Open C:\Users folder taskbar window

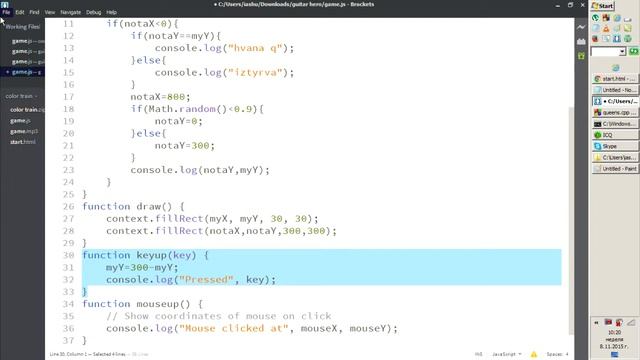[x=615, y=157]
